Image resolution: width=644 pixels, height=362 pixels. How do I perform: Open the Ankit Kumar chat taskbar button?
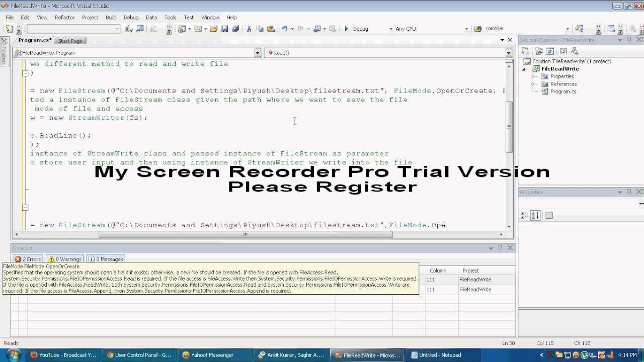291,355
